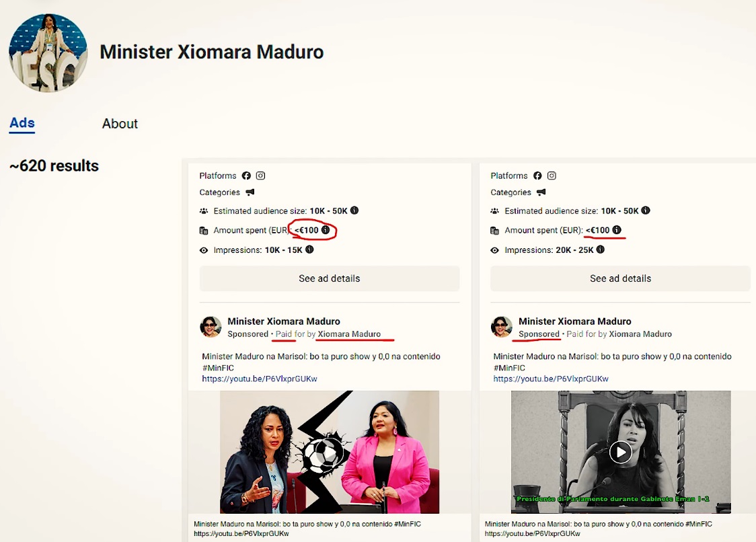This screenshot has height=542, width=756.
Task: Play the black-and-white parliament video
Action: coord(621,453)
